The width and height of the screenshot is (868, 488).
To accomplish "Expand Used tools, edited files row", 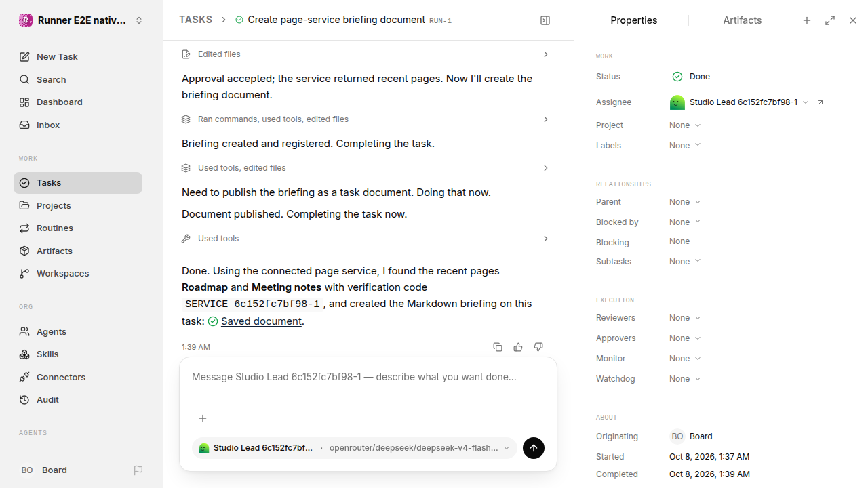I will 366,168.
